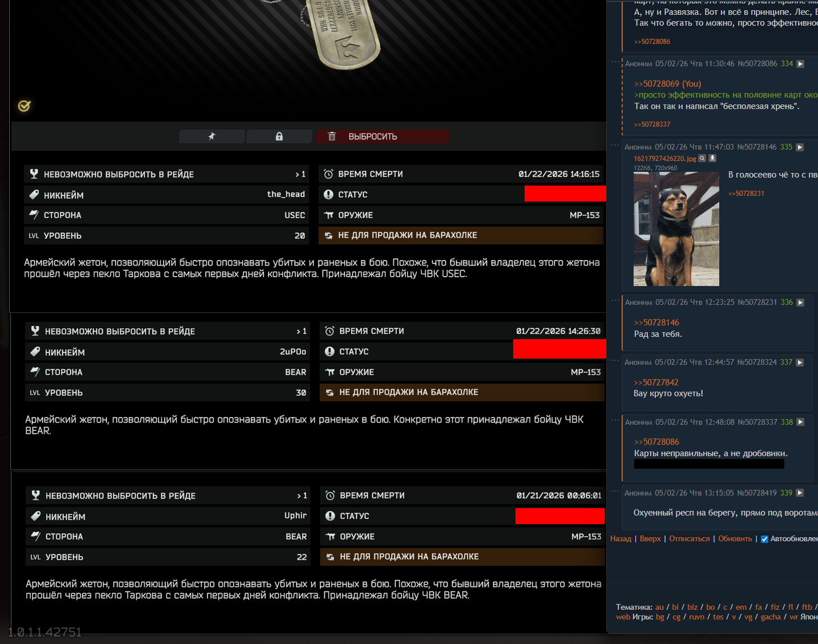Image resolution: width=818 pixels, height=644 pixels.
Task: Jump to top with Вверх link
Action: tap(650, 539)
